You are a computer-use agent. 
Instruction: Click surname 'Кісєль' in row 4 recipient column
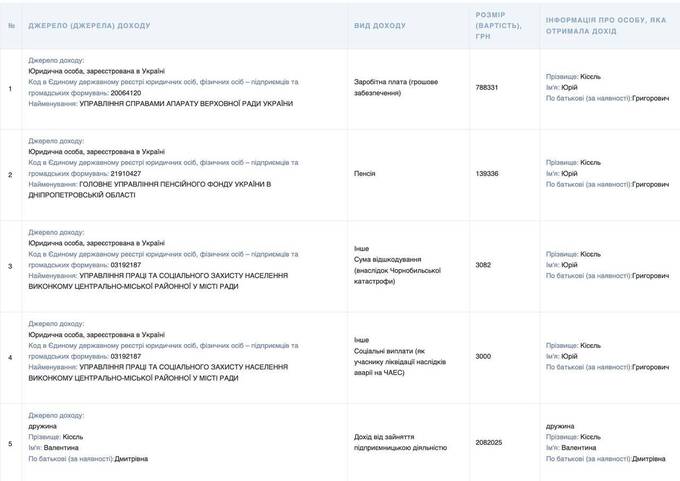(591, 346)
